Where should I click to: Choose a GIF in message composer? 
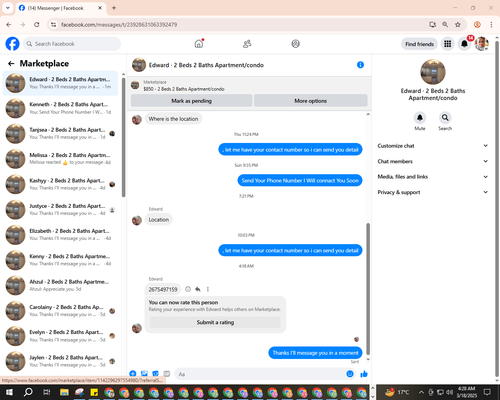(167, 374)
